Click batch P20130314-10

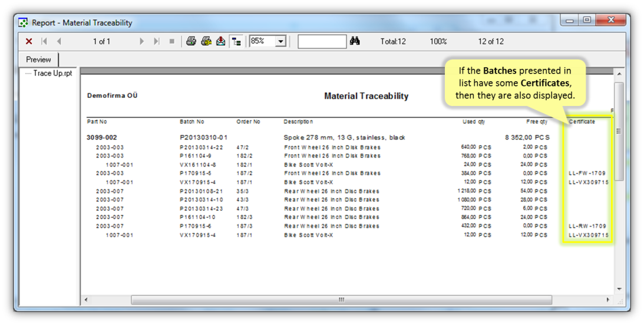coord(202,200)
